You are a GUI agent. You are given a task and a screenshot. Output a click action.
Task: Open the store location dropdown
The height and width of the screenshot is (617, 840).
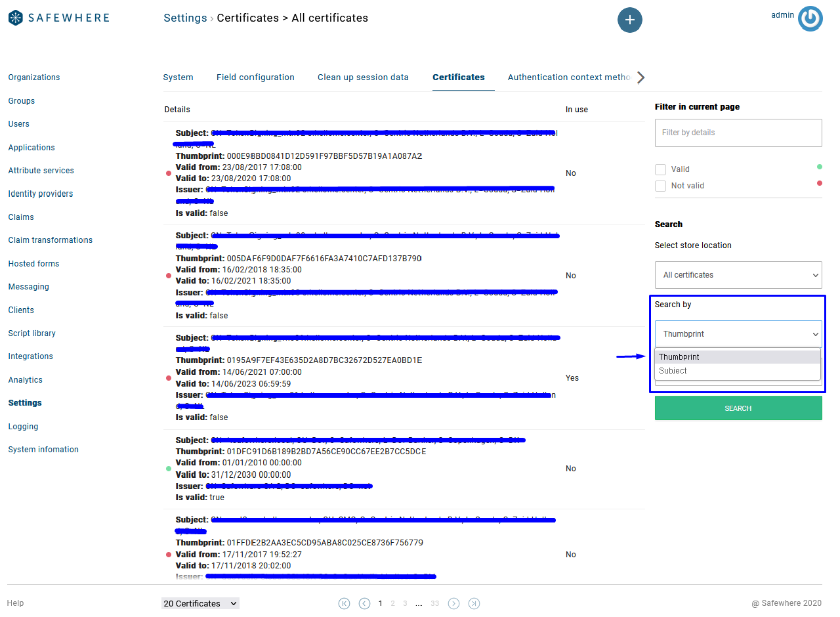pyautogui.click(x=738, y=275)
